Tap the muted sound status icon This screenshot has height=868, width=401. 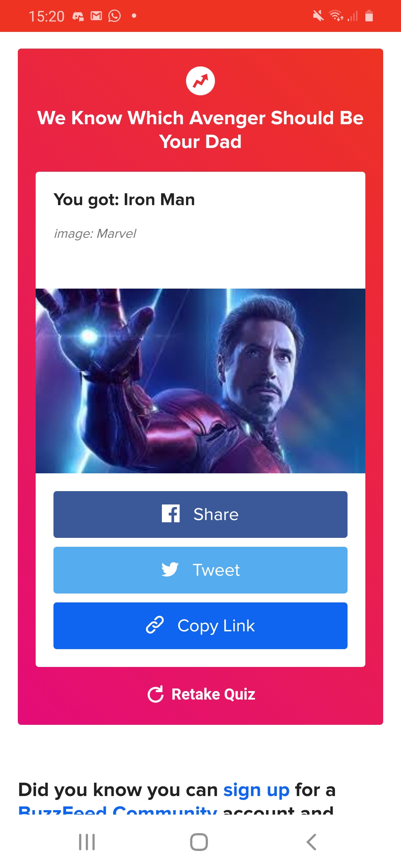[x=318, y=16]
